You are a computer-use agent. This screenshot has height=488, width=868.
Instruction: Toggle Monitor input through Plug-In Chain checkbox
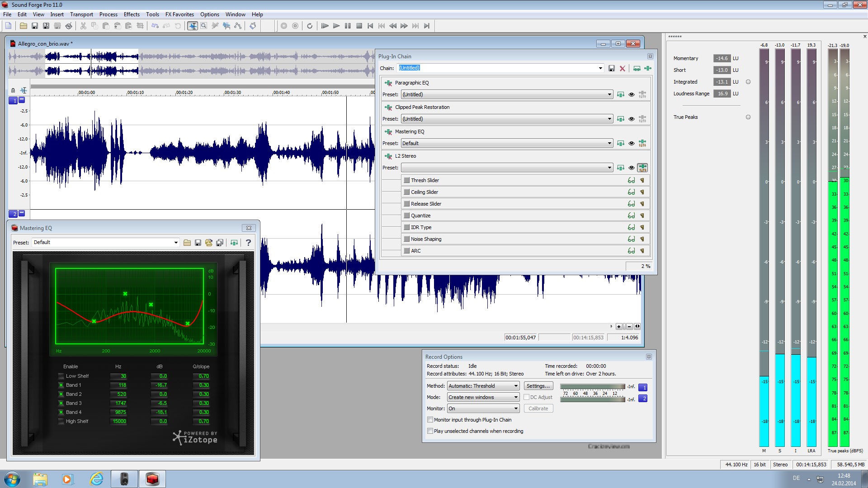(x=430, y=419)
